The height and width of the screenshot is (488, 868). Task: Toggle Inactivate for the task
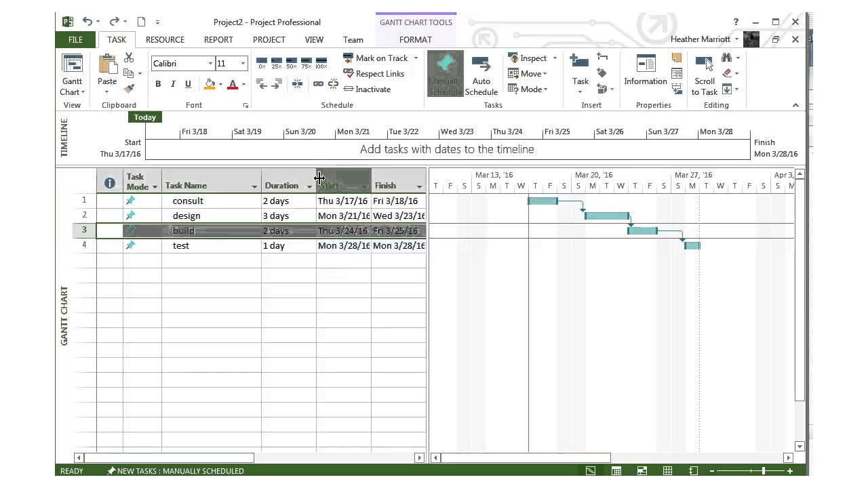(367, 89)
